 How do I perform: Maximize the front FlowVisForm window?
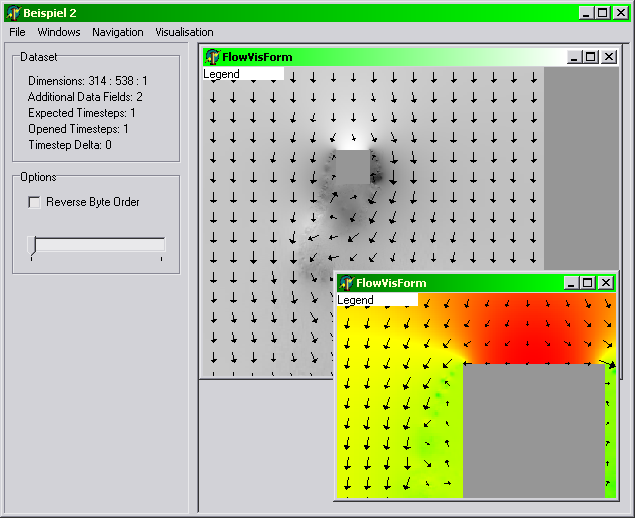click(x=587, y=283)
